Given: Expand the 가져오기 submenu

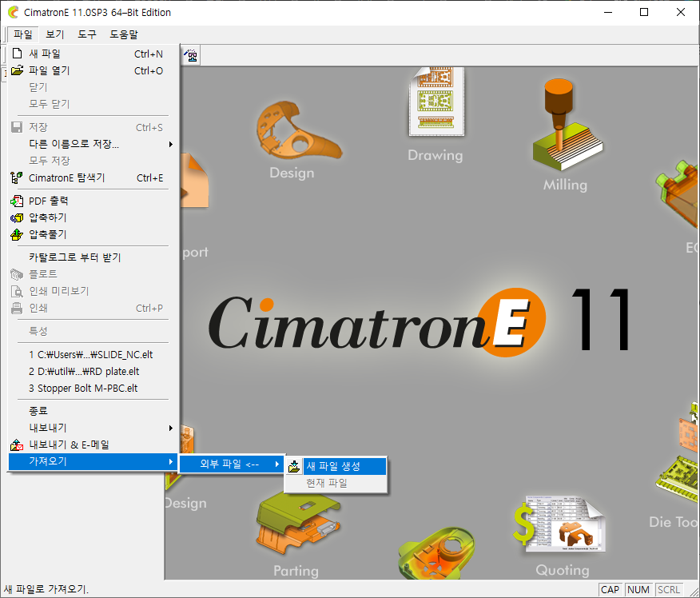Looking at the screenshot, I should pos(93,461).
